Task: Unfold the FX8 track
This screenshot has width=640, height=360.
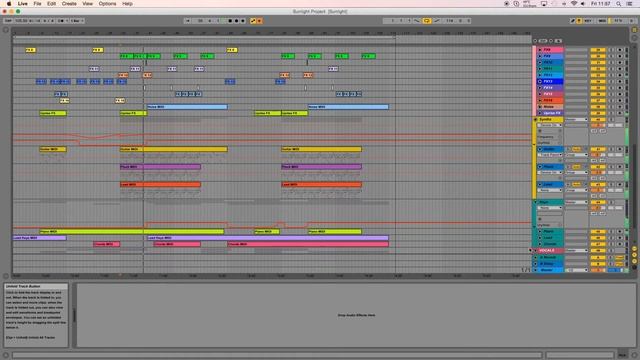Action: (540, 50)
